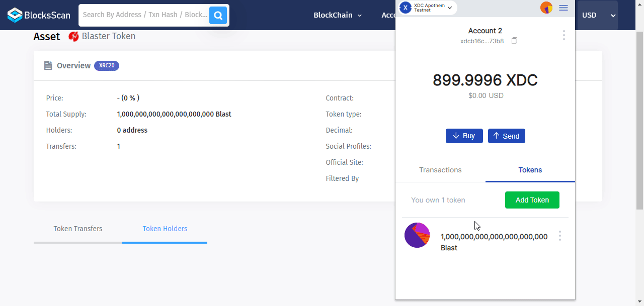Click the 899.9996 XDC balance
This screenshot has width=644, height=306.
click(x=485, y=80)
